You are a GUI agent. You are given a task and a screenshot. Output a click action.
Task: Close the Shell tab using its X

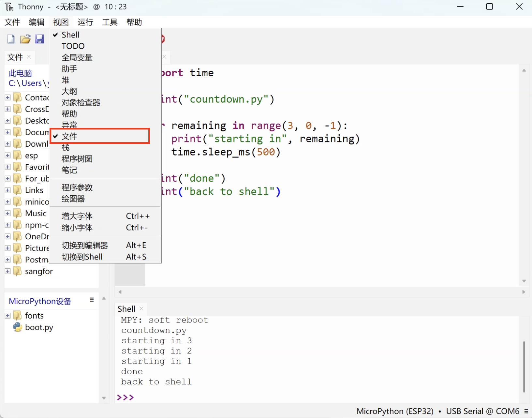pos(141,308)
